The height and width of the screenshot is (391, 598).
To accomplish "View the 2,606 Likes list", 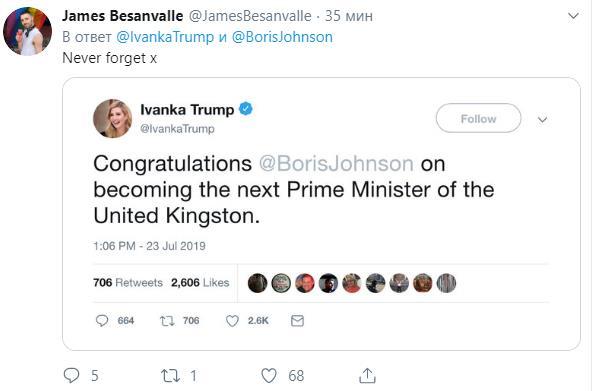I will (x=200, y=283).
